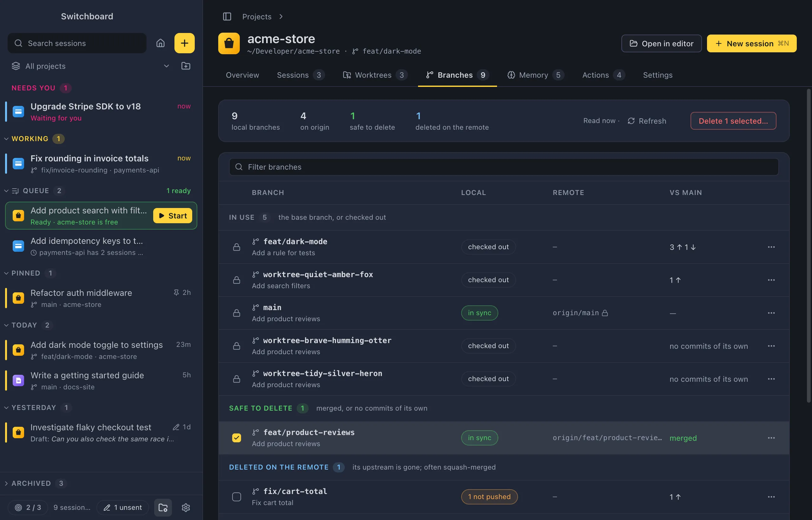812x520 pixels.
Task: Uncheck the feat/product-reviews branch checkbox
Action: pyautogui.click(x=237, y=438)
